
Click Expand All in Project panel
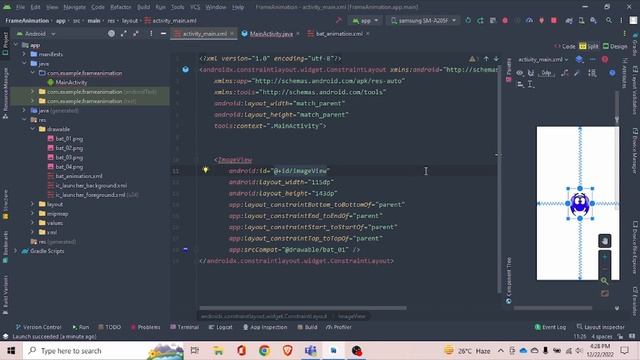point(123,34)
